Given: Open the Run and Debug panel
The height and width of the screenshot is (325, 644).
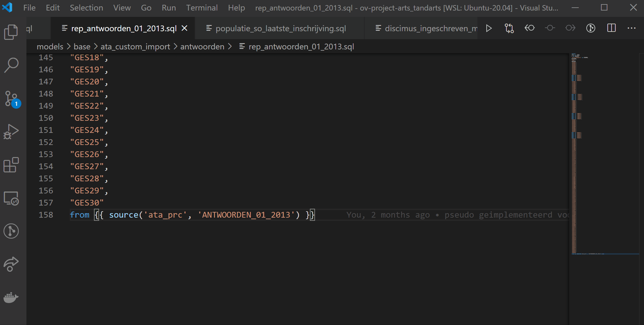Looking at the screenshot, I should tap(11, 132).
